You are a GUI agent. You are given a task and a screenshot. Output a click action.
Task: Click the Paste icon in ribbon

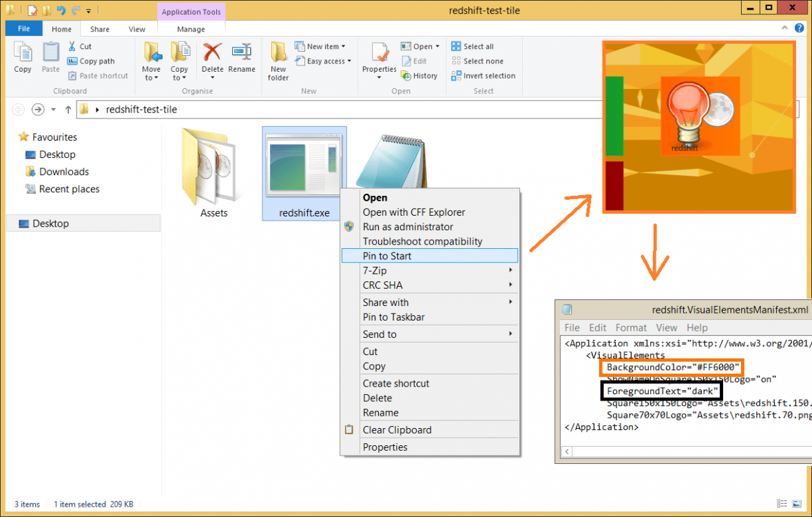point(50,53)
